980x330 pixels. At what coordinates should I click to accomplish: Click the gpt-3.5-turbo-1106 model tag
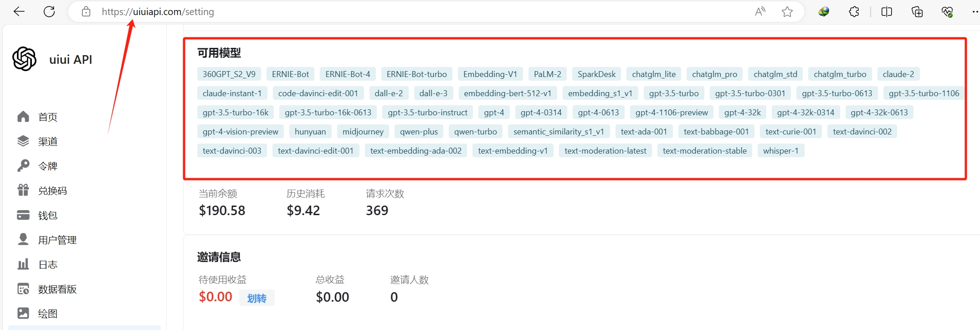(x=924, y=93)
